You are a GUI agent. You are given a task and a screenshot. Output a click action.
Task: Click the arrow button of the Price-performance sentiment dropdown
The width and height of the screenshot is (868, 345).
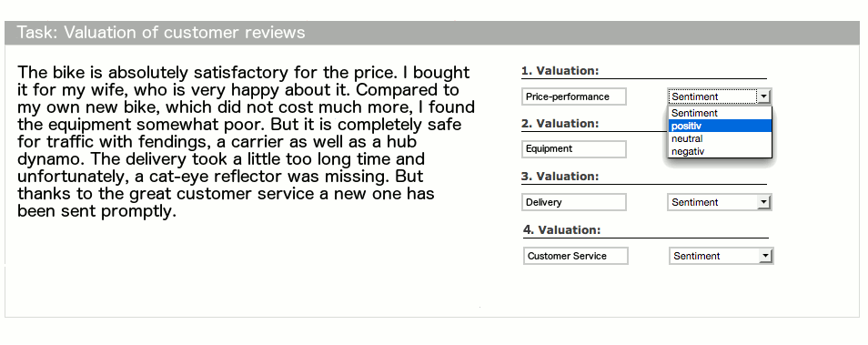pyautogui.click(x=763, y=96)
